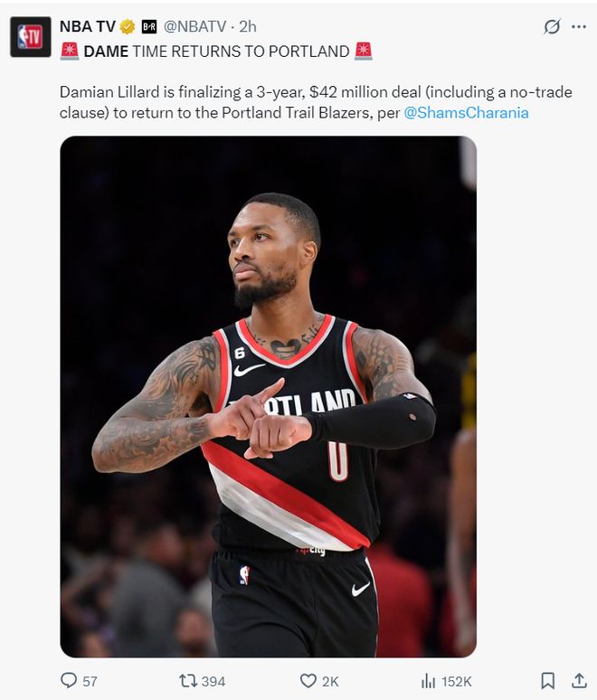
Task: Bookmark this Damian Lillard post
Action: click(x=548, y=681)
